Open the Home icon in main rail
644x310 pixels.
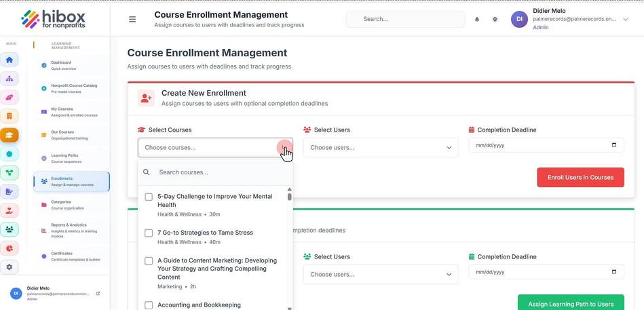[x=9, y=60]
